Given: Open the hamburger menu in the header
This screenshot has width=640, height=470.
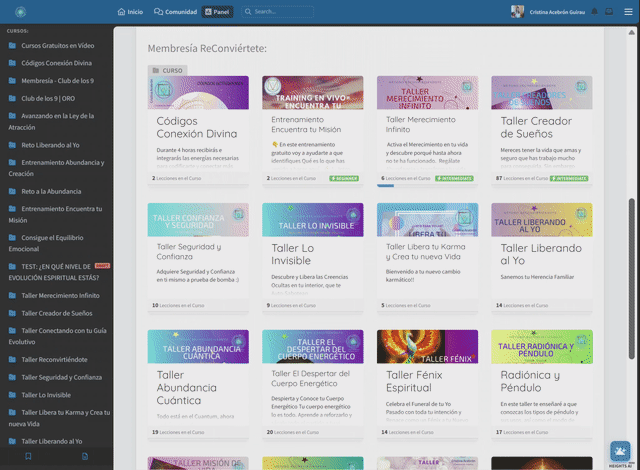Looking at the screenshot, I should (x=628, y=12).
